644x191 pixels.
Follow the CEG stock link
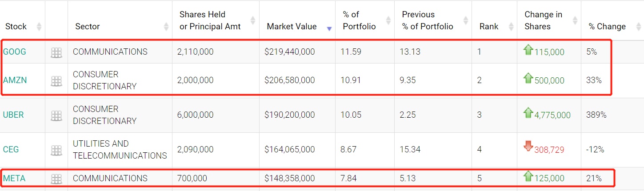click(x=11, y=150)
